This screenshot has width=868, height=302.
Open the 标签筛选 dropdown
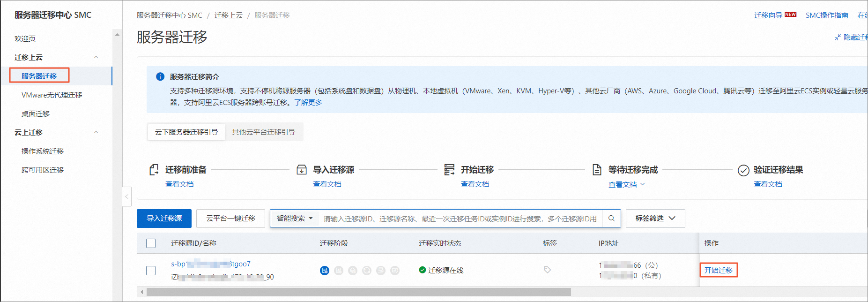pos(655,219)
